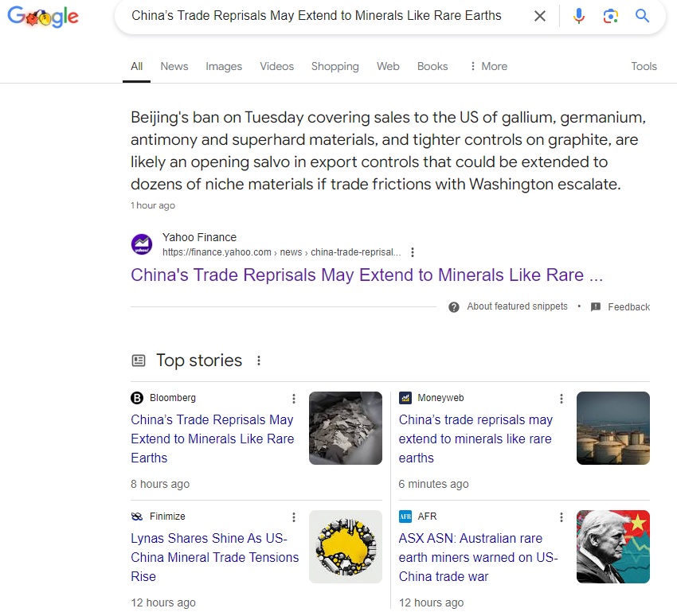Screen dimensions: 677x616
Task: Open Yahoo Finance result options menu
Action: 413,252
